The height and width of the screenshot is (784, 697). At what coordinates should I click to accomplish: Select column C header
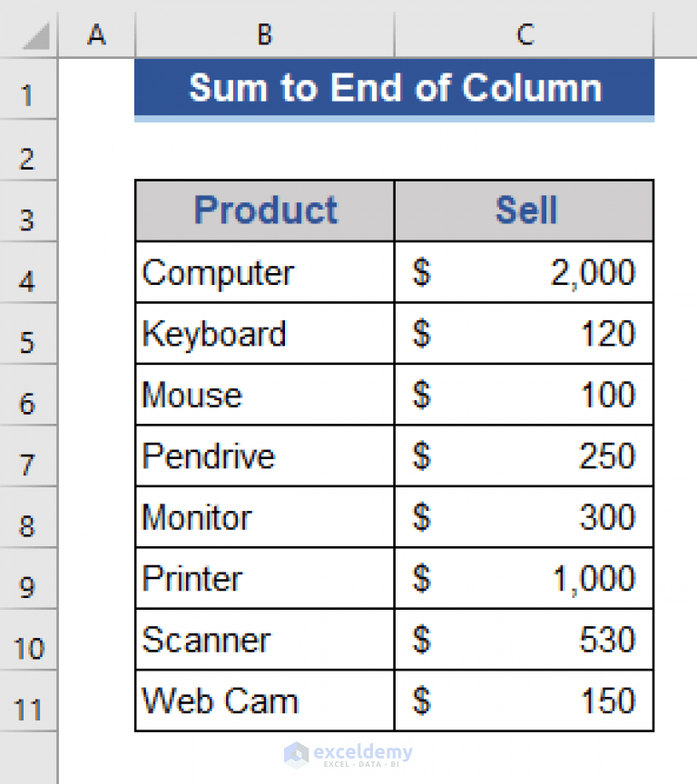tap(525, 34)
